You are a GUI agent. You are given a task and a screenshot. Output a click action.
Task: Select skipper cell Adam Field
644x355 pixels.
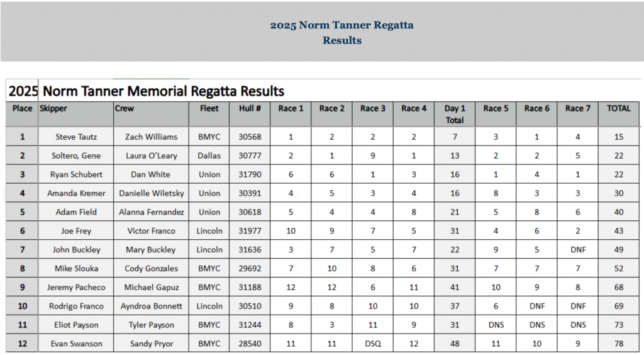pyautogui.click(x=76, y=212)
